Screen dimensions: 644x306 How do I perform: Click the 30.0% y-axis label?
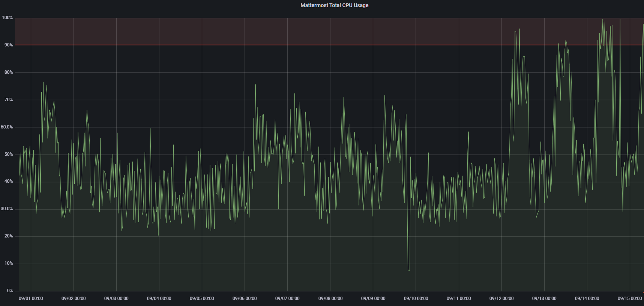click(x=7, y=209)
